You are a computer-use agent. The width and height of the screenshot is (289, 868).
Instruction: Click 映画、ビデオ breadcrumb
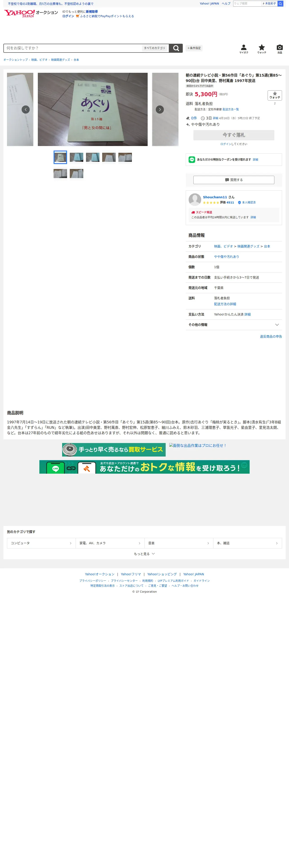coord(39,60)
